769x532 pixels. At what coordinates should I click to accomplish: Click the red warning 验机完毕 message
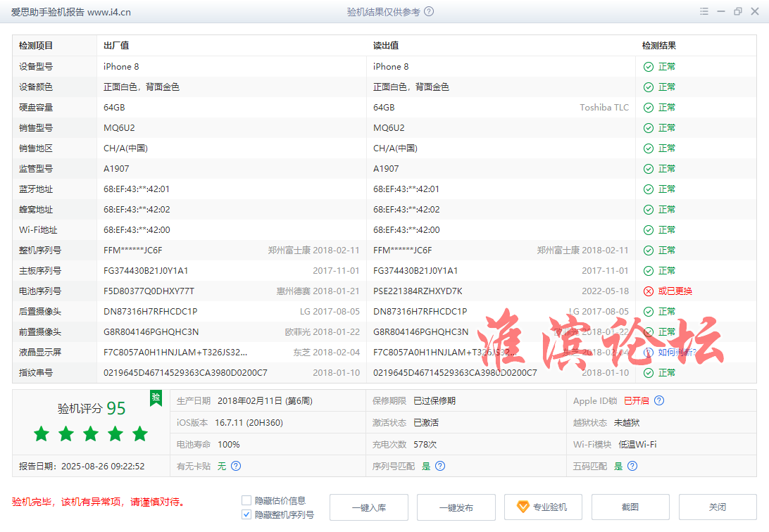98,502
